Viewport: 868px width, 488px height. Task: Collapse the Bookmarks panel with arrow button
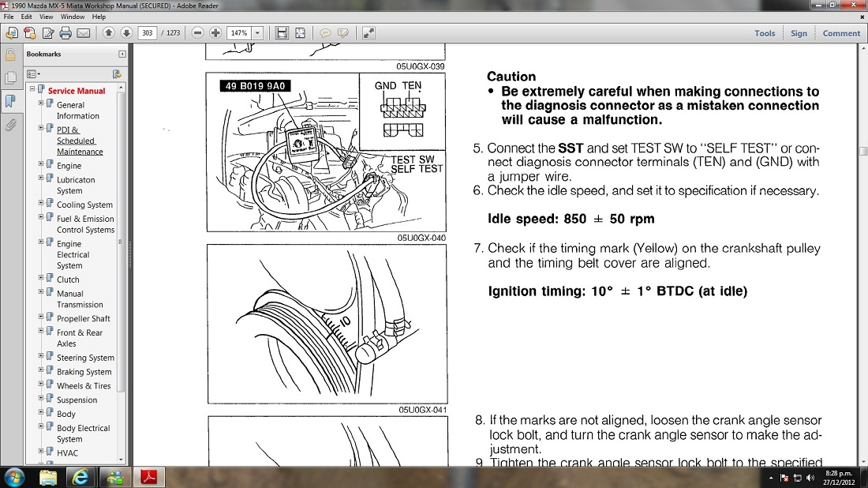[x=122, y=54]
